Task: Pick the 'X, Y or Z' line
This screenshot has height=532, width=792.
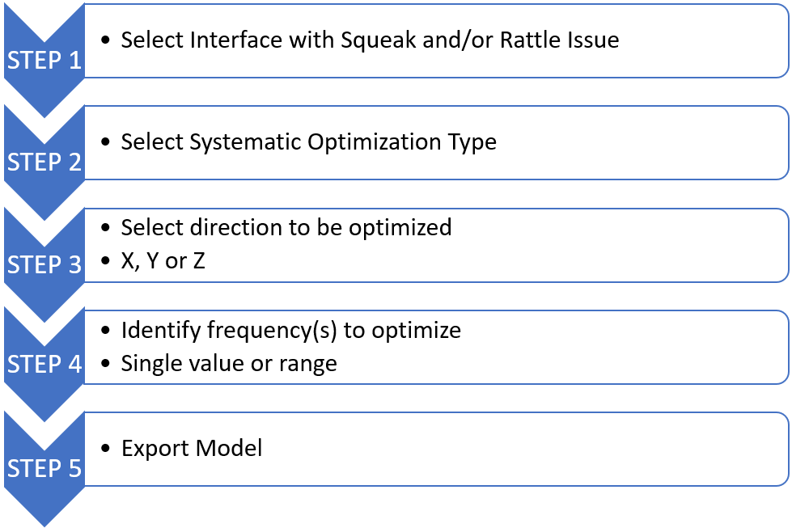Action: pyautogui.click(x=163, y=262)
